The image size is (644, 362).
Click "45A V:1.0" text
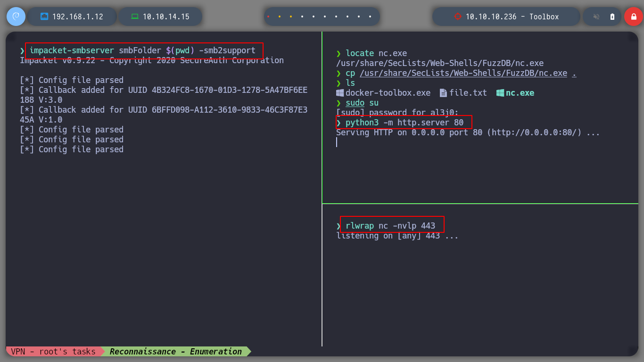pyautogui.click(x=41, y=120)
